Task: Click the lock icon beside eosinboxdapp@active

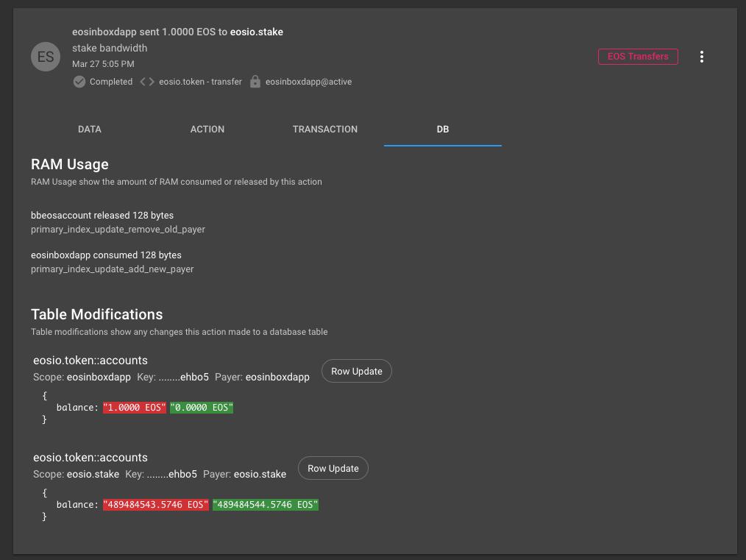Action: click(x=255, y=82)
